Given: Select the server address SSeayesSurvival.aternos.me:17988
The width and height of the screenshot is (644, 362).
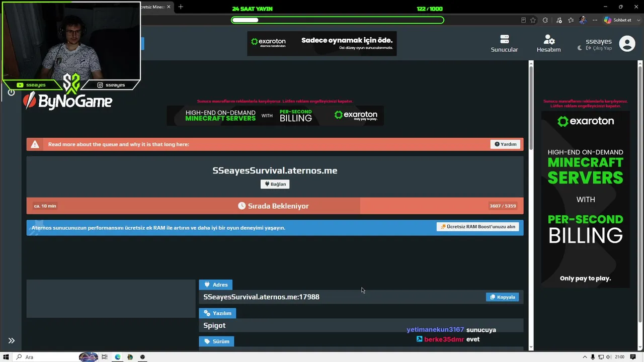Looking at the screenshot, I should point(261,297).
